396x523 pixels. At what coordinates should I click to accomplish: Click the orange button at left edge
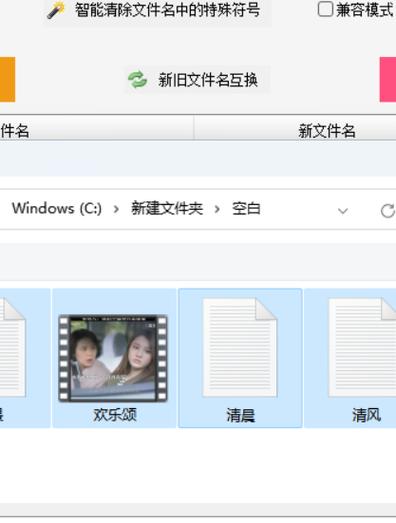[x=7, y=79]
